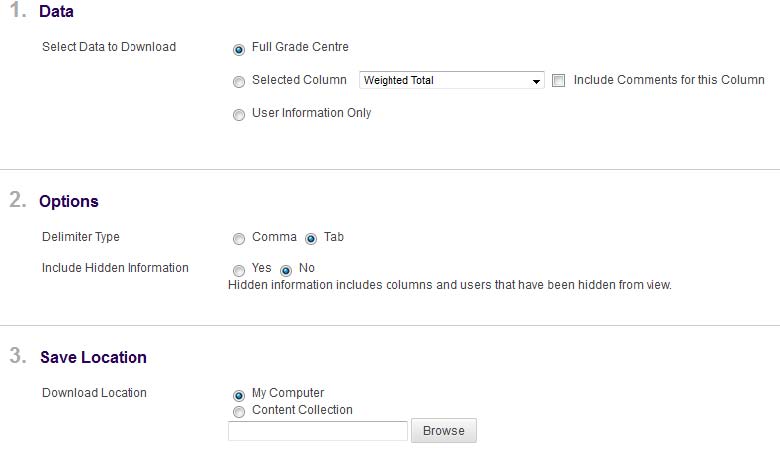
Task: Click the Save Location section heading
Action: tap(93, 357)
